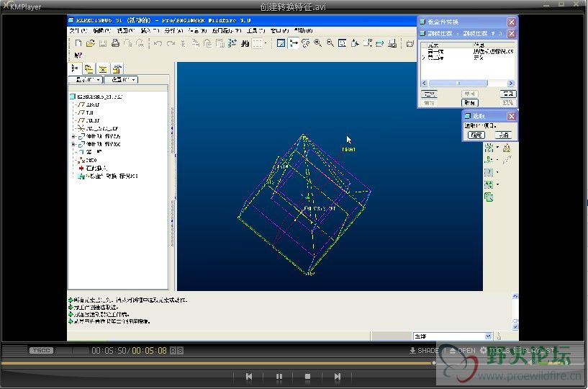
Task: Open the selection filter combo box at bottom
Action: coord(452,336)
